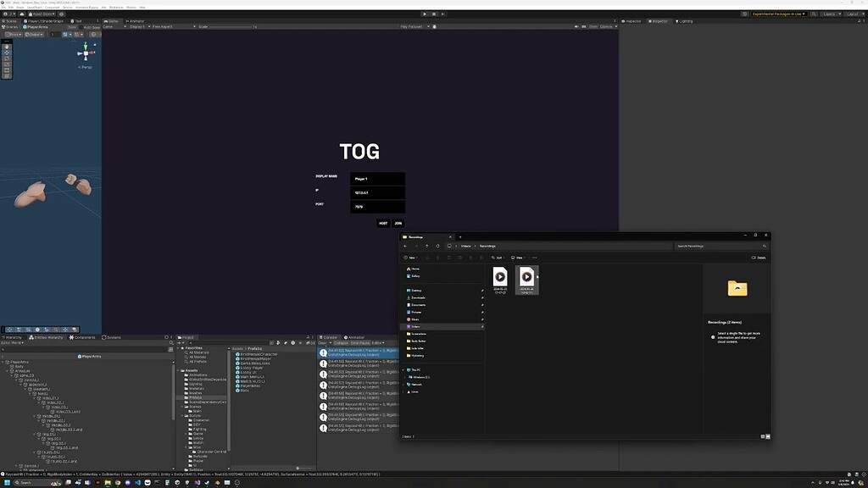Viewport: 868px width, 488px height.
Task: Switch to the Animator tab
Action: (x=135, y=21)
